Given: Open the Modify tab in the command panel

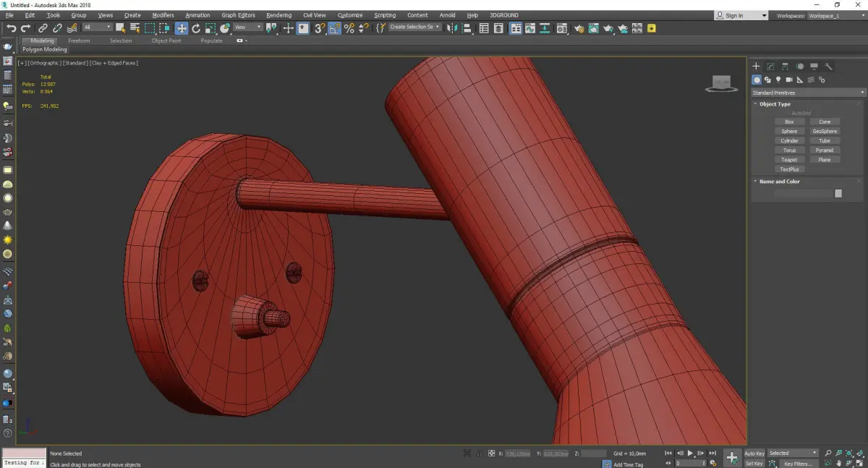Looking at the screenshot, I should coord(770,67).
